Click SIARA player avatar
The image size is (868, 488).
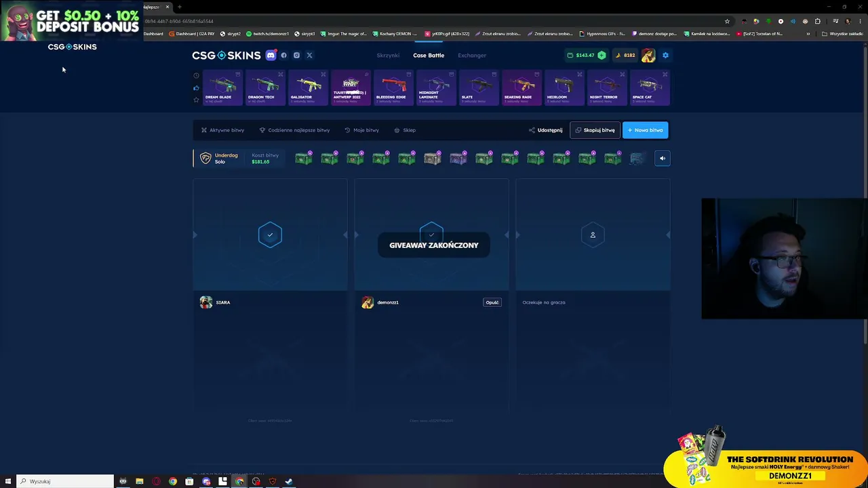point(205,302)
